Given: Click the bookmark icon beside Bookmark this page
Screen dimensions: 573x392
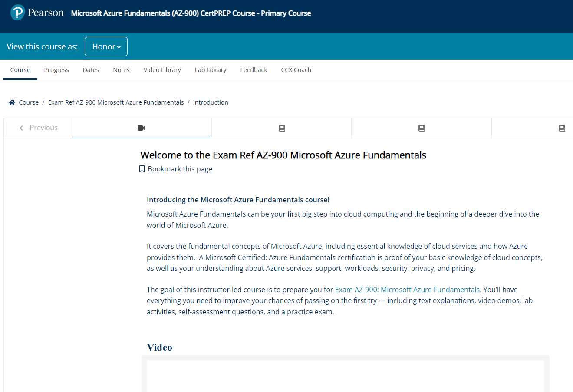Looking at the screenshot, I should (142, 169).
